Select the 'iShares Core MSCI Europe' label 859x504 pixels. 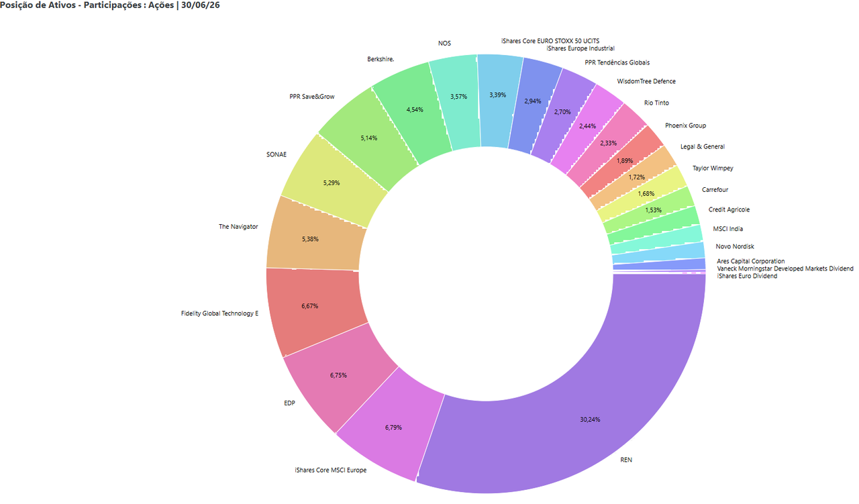[331, 470]
